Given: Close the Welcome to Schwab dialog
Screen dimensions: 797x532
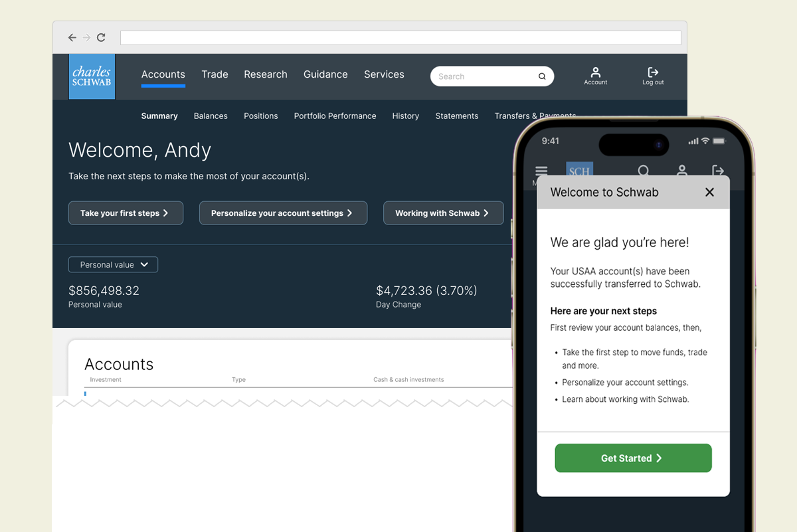Looking at the screenshot, I should [709, 192].
